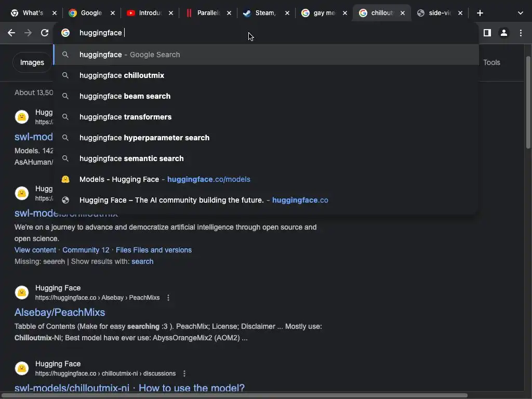Open the Files and versions link
532x399 pixels.
tap(154, 250)
